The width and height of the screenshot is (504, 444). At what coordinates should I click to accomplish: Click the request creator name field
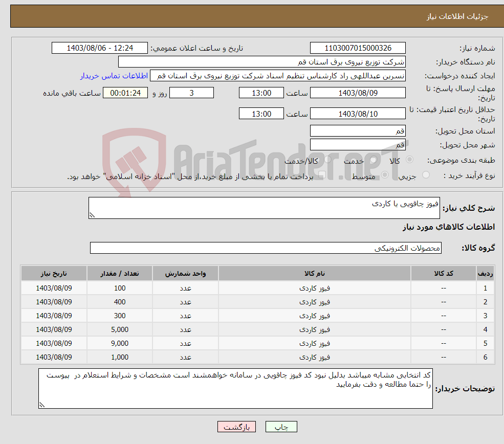(278, 76)
